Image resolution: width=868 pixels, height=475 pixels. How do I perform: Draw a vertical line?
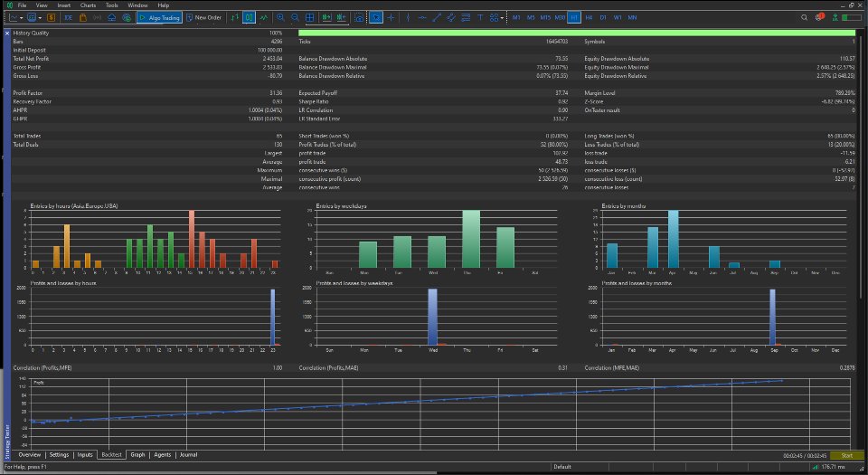coord(408,18)
